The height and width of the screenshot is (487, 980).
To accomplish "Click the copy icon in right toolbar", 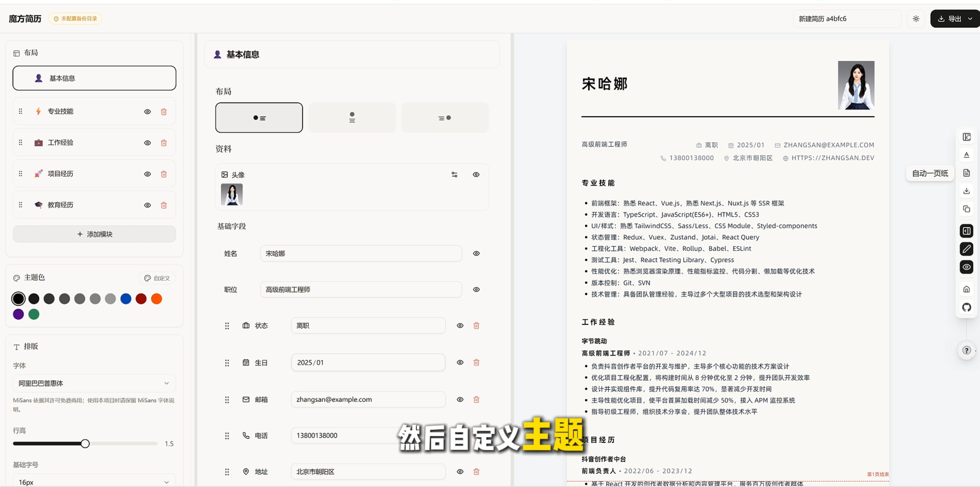I will (x=966, y=209).
